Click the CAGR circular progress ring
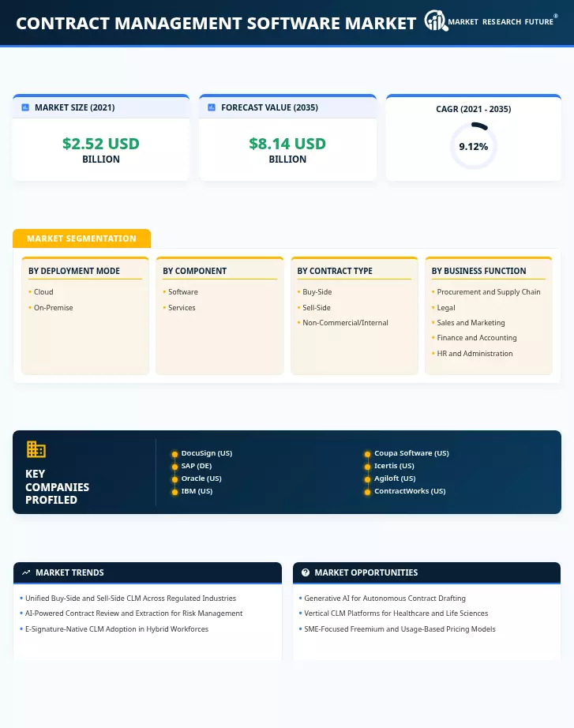Viewport: 574px width, 728px height. tap(473, 146)
